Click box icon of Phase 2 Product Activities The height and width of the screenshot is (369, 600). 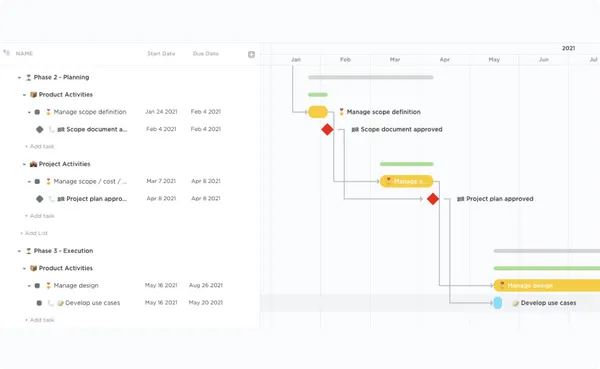tap(33, 95)
